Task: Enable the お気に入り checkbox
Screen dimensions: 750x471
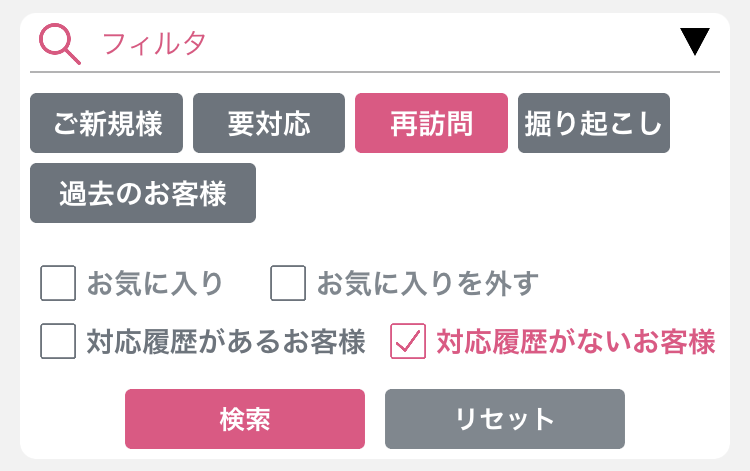Action: [x=58, y=283]
